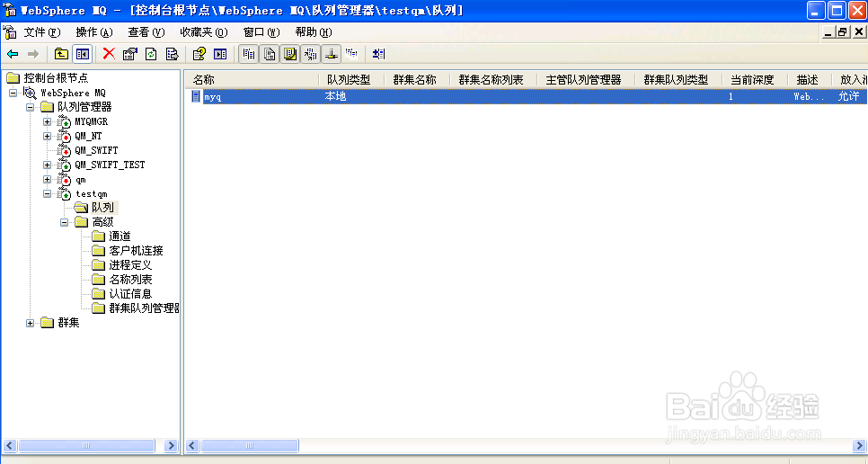The width and height of the screenshot is (868, 464).
Task: Expand the qm queue manager node
Action: [x=47, y=180]
